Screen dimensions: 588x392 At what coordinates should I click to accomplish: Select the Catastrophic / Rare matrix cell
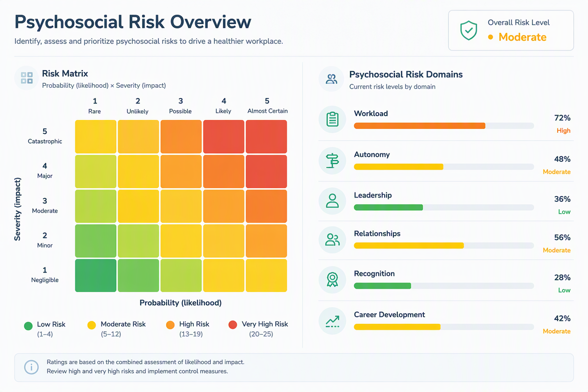[x=96, y=137]
